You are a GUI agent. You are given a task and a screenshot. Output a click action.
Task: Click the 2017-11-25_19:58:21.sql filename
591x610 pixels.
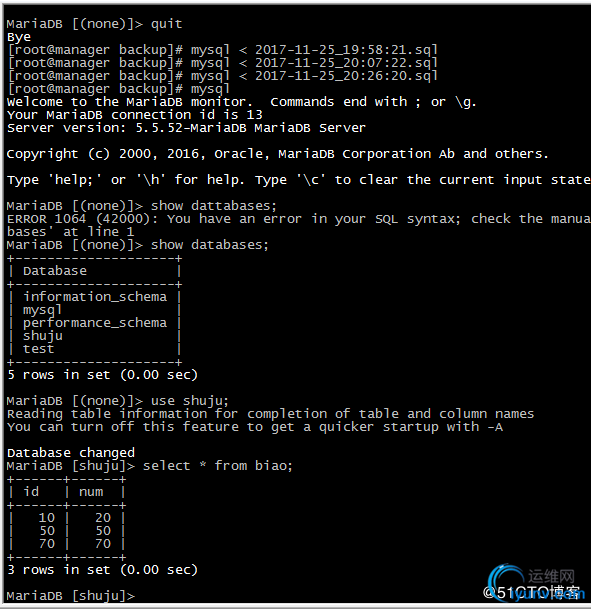tap(346, 50)
